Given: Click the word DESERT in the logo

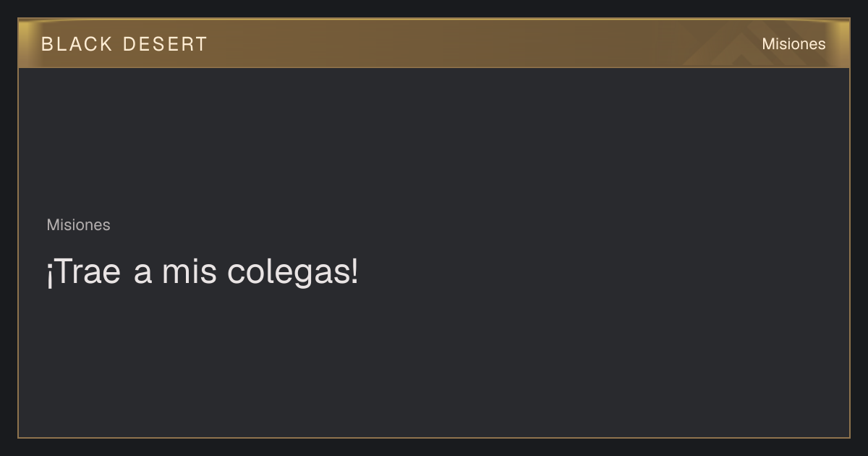Looking at the screenshot, I should click(x=165, y=44).
